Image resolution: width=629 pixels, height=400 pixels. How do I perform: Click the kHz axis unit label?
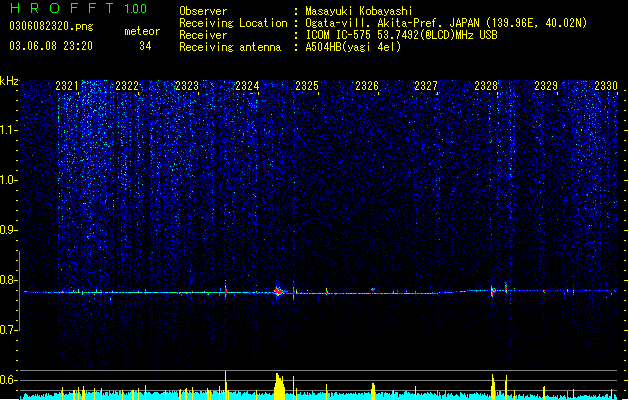click(9, 81)
